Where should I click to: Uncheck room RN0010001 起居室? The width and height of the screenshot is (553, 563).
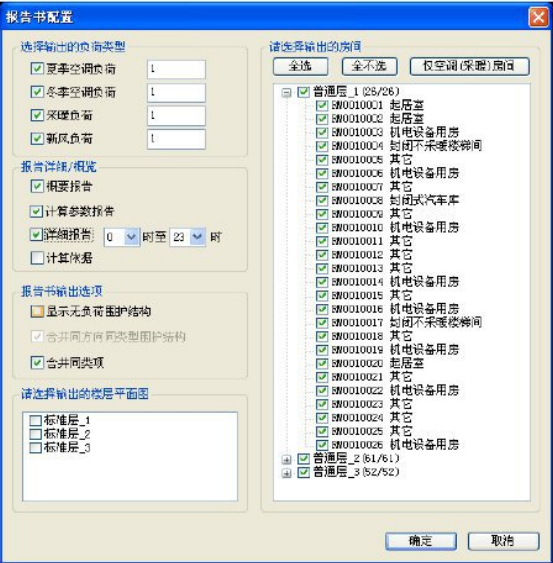322,105
